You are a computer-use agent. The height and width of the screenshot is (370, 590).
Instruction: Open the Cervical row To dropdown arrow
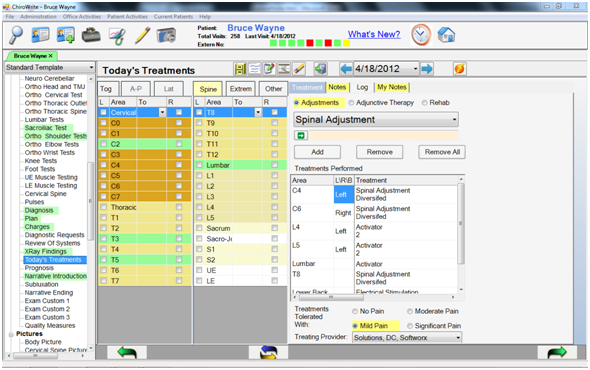[x=162, y=112]
